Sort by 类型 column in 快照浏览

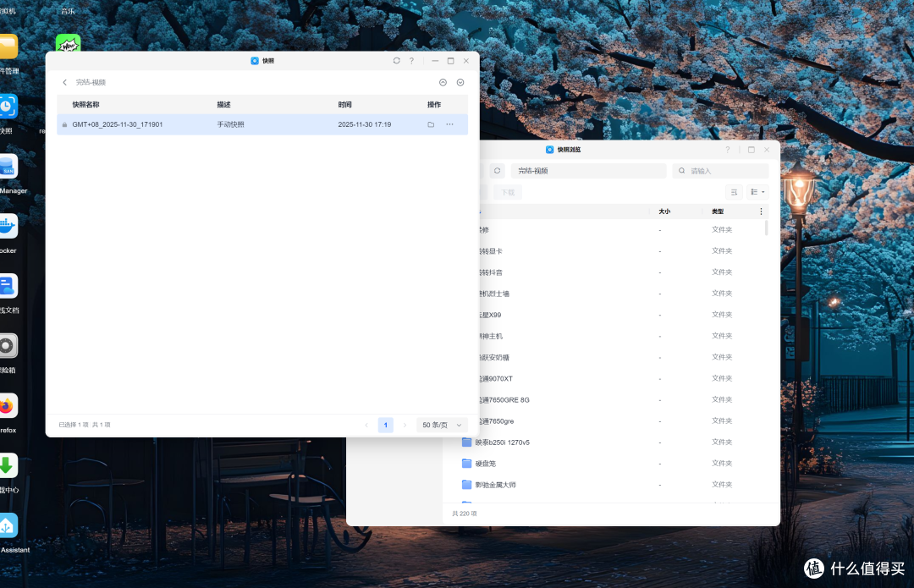pyautogui.click(x=718, y=212)
